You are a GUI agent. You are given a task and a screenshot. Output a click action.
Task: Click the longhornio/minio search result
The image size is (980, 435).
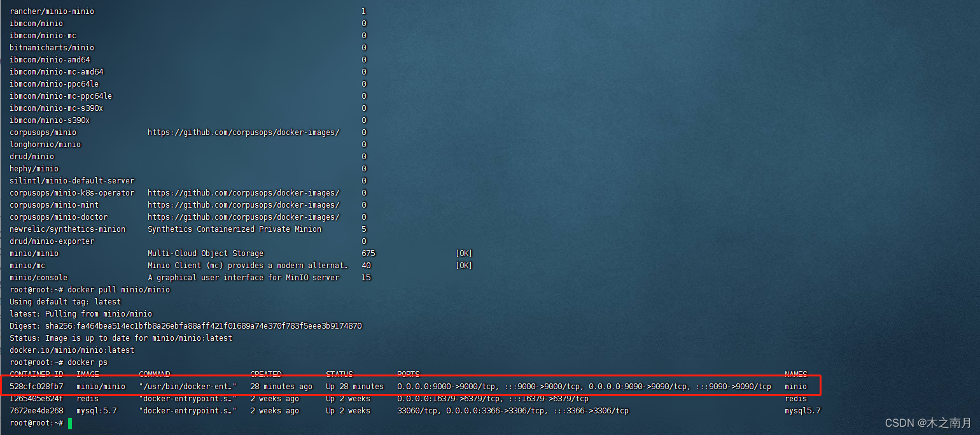pos(45,145)
